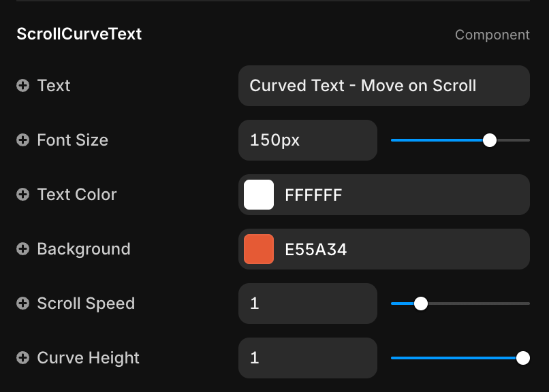The width and height of the screenshot is (549, 392).
Task: Click the Curve Height value field
Action: click(x=307, y=358)
